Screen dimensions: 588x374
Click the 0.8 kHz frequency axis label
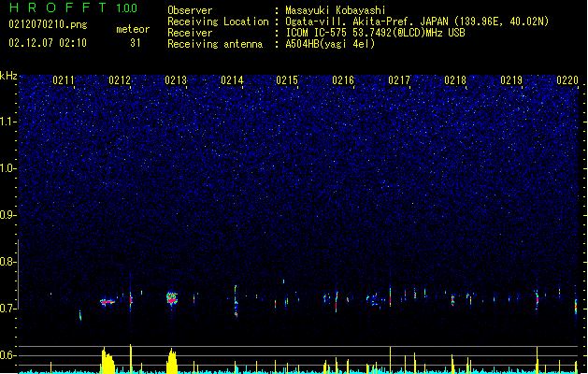pyautogui.click(x=7, y=262)
